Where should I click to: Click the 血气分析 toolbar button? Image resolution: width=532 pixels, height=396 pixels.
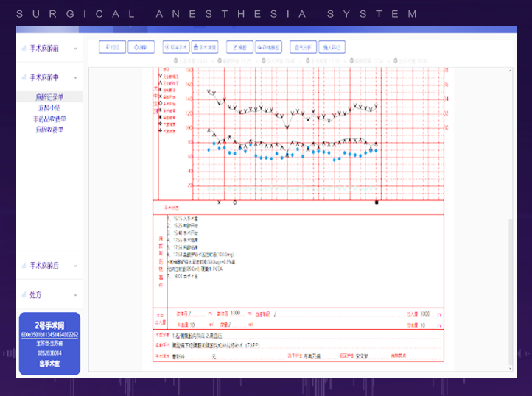[303, 47]
